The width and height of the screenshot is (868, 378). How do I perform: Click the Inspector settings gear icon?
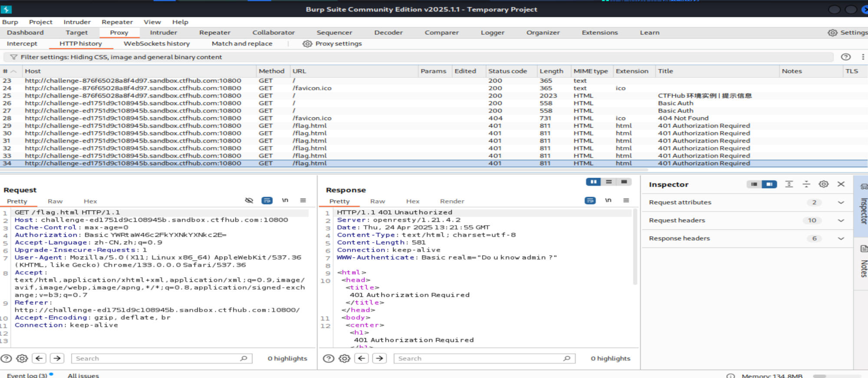pyautogui.click(x=823, y=184)
